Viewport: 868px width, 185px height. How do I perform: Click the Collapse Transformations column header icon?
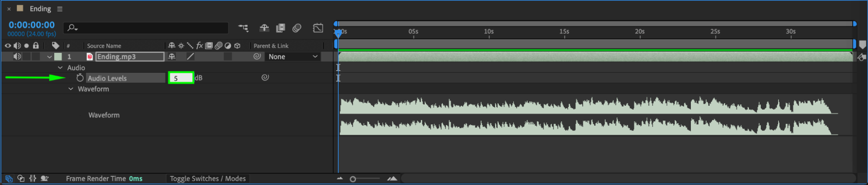(x=181, y=45)
